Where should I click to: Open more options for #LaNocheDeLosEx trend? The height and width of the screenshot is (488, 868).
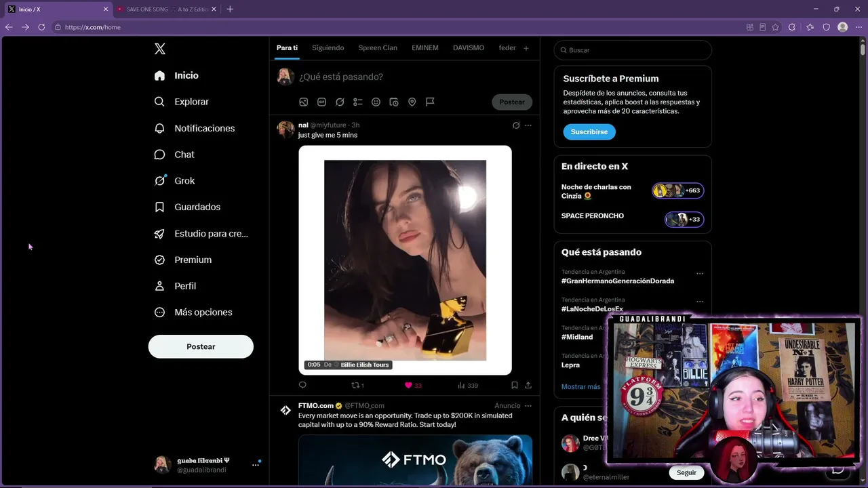(x=700, y=302)
